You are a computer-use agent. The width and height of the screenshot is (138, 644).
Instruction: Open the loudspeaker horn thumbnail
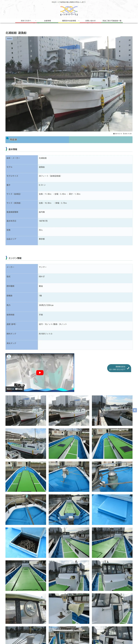point(69,608)
